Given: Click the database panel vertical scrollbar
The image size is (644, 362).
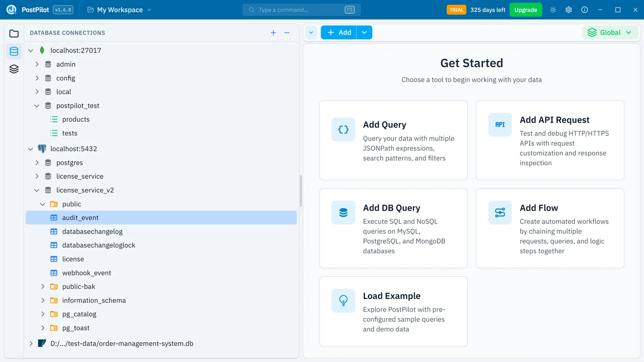Looking at the screenshot, I should point(301,191).
